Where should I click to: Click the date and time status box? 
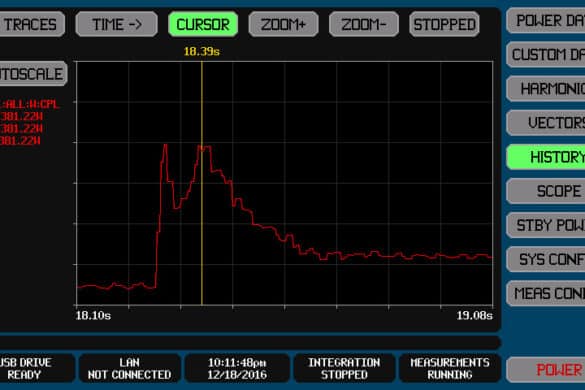[x=237, y=368]
